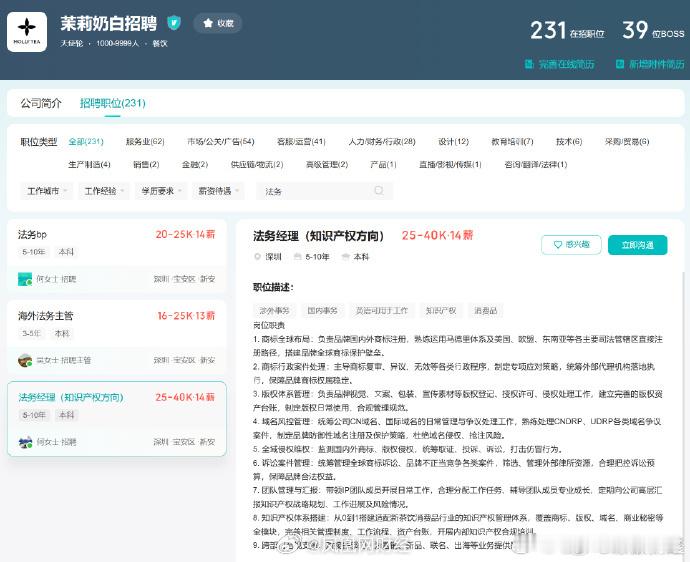Click recruiter avatar on 海外法务主管 card
690x562 pixels.
(25, 360)
